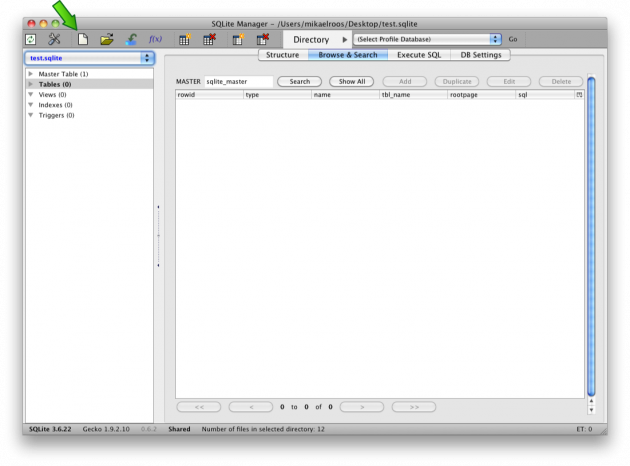The width and height of the screenshot is (630, 466).
Task: Click the sql column header
Action: click(x=546, y=95)
